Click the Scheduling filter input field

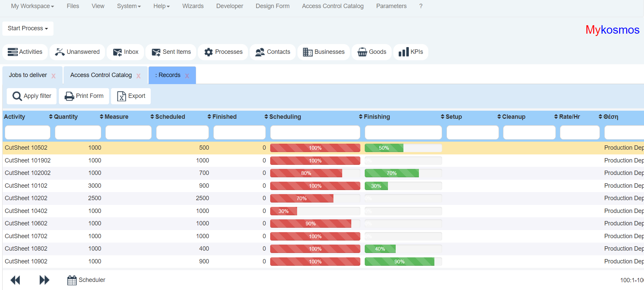[x=315, y=132]
